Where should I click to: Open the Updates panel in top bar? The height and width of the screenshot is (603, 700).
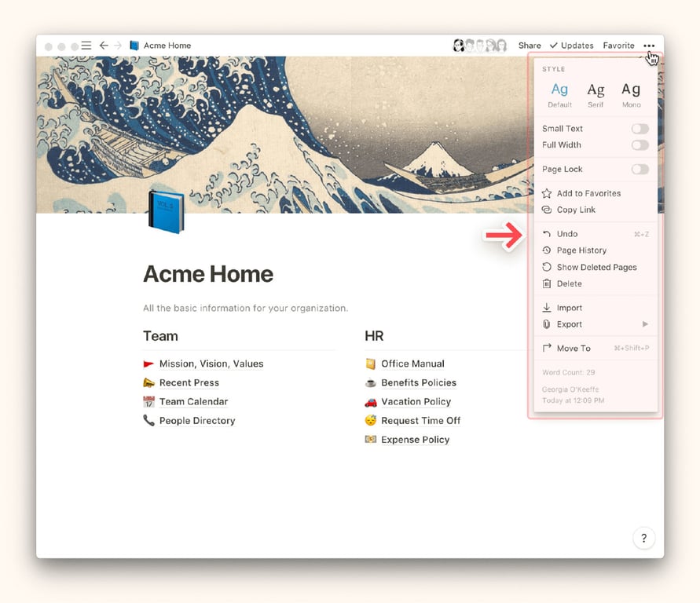[572, 46]
